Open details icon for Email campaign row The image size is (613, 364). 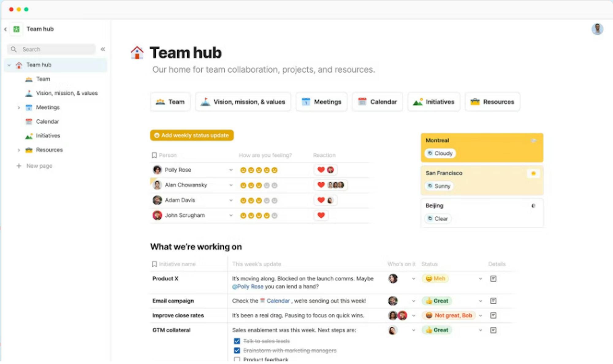493,301
